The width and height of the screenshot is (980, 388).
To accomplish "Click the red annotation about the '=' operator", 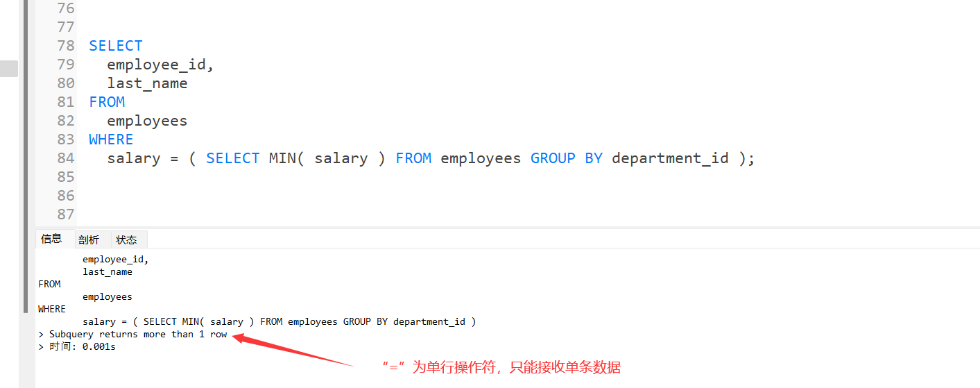I will pyautogui.click(x=501, y=367).
